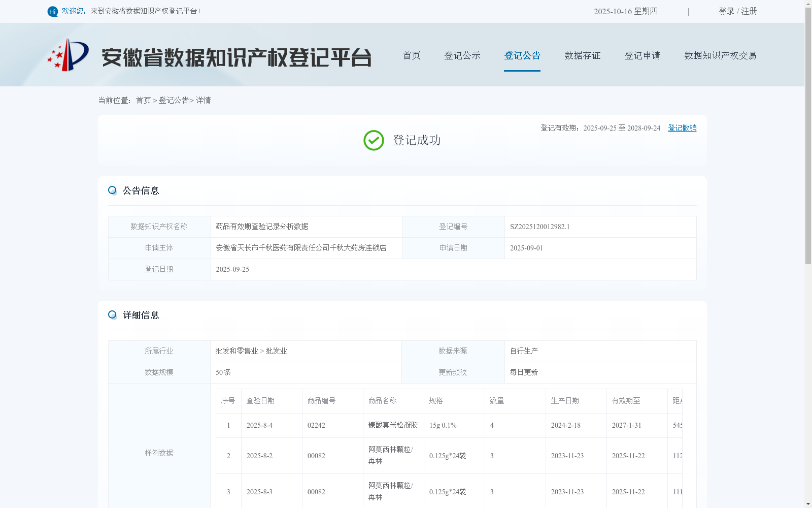Click the page vertical scrollbar thumb
The width and height of the screenshot is (812, 508).
coord(808,136)
